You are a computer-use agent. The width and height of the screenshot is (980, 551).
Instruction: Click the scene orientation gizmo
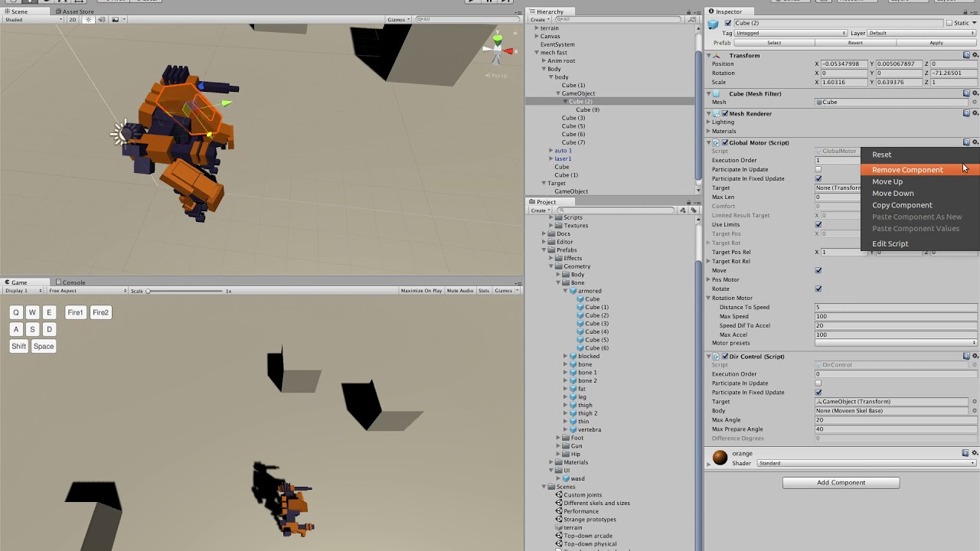click(498, 50)
